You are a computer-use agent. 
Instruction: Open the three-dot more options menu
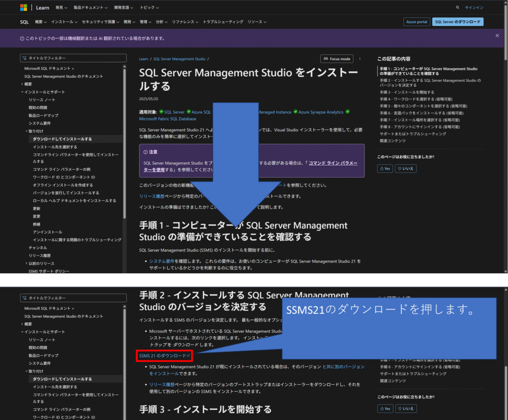click(x=360, y=59)
